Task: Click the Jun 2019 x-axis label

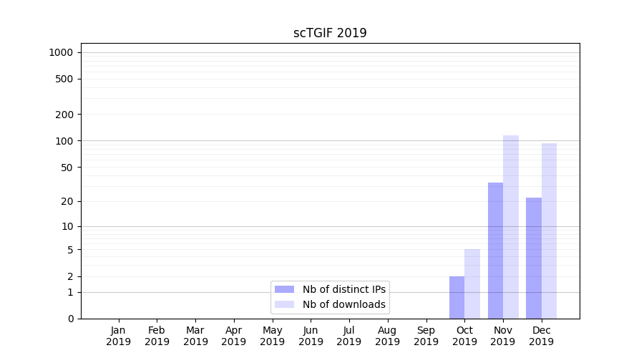Action: [x=311, y=336]
